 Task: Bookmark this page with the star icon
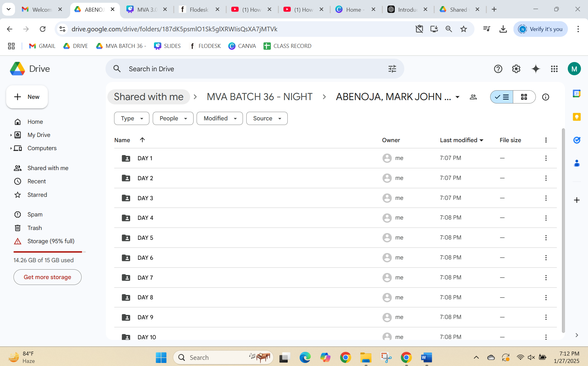(463, 29)
